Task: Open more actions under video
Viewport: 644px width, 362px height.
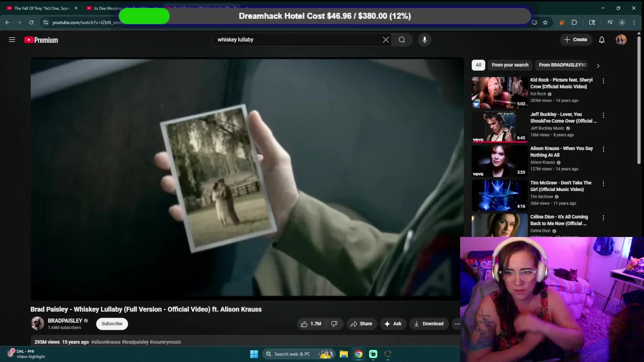Action: click(457, 324)
